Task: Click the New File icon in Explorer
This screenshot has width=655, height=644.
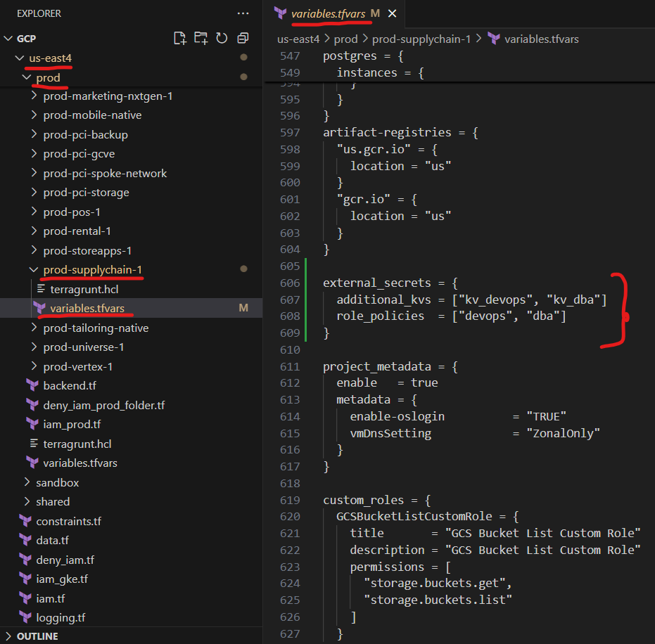Action: (x=180, y=38)
